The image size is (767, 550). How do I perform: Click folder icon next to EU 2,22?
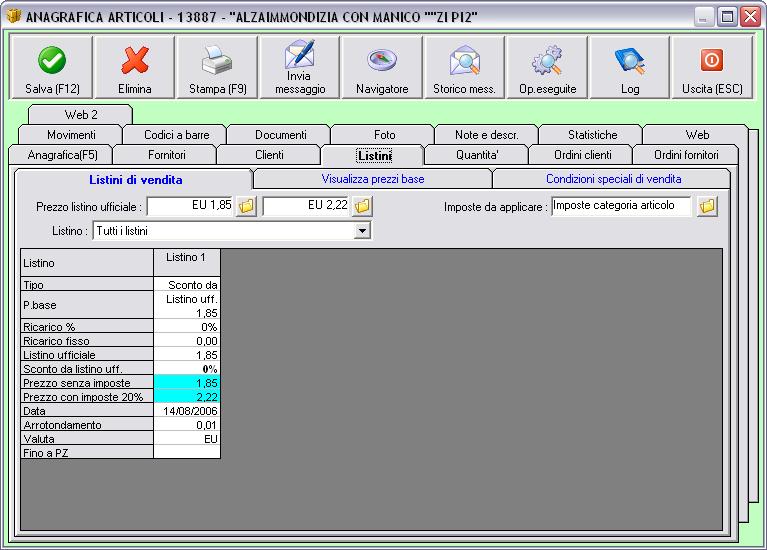(362, 206)
